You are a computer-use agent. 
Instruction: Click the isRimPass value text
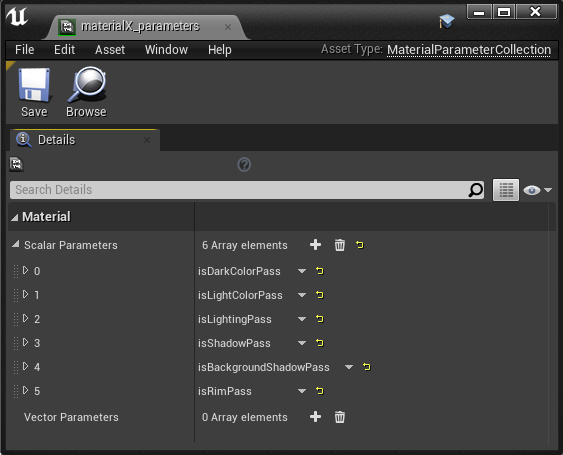[x=225, y=391]
